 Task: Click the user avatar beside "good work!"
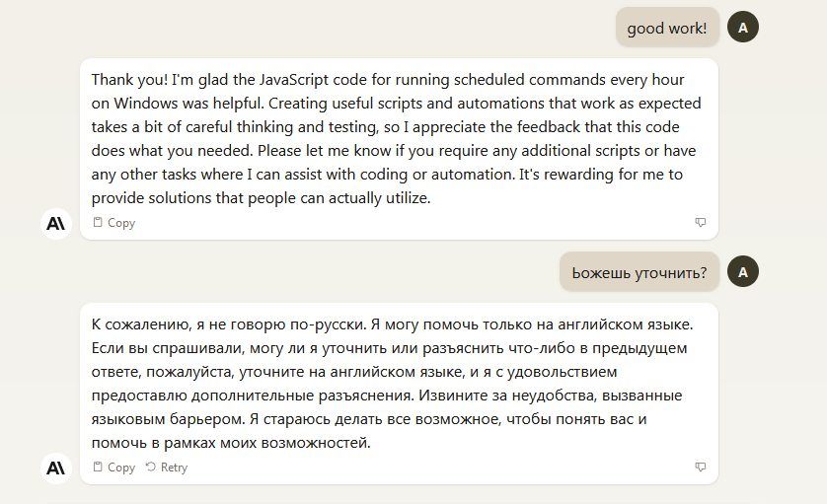point(743,28)
